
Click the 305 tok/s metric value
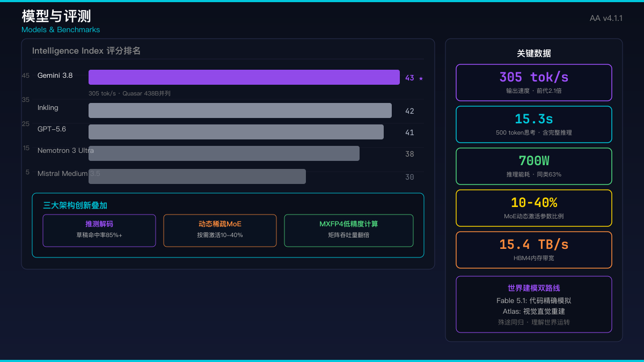(x=534, y=77)
